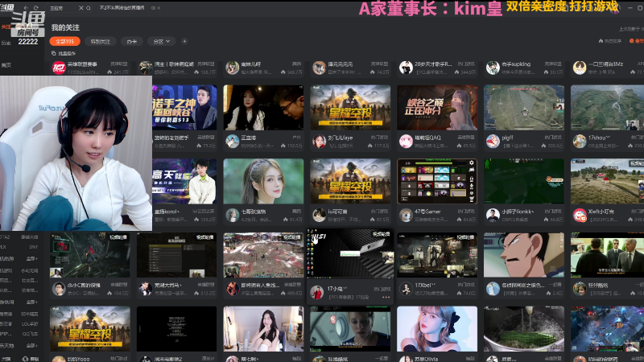Click the iu可可酱 avatar

pyautogui.click(x=319, y=215)
